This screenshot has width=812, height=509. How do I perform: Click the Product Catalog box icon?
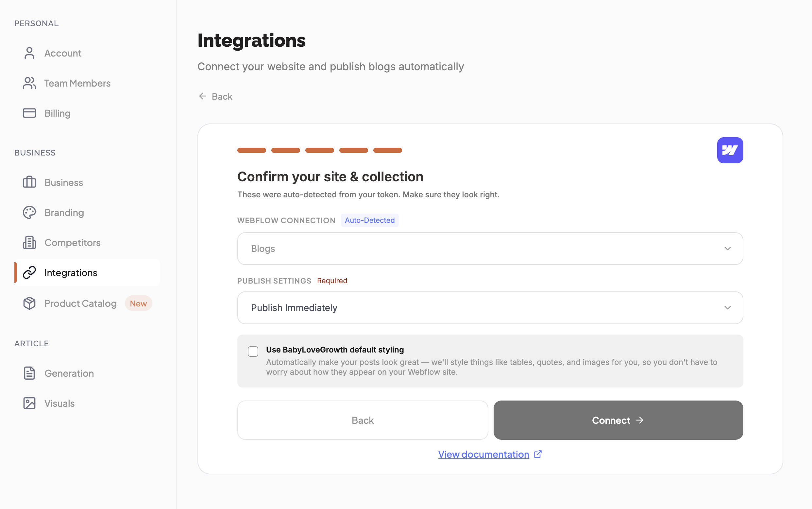pos(29,303)
